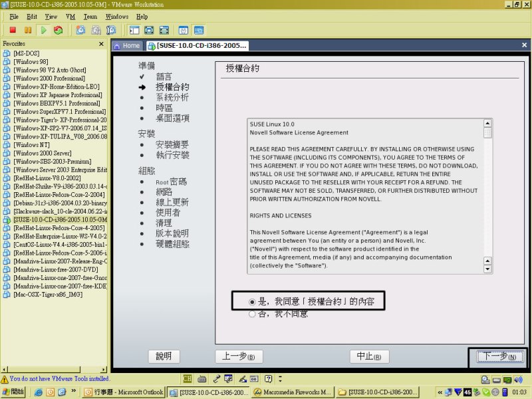Click Favorites horizontal scroll left arrow

4,370
